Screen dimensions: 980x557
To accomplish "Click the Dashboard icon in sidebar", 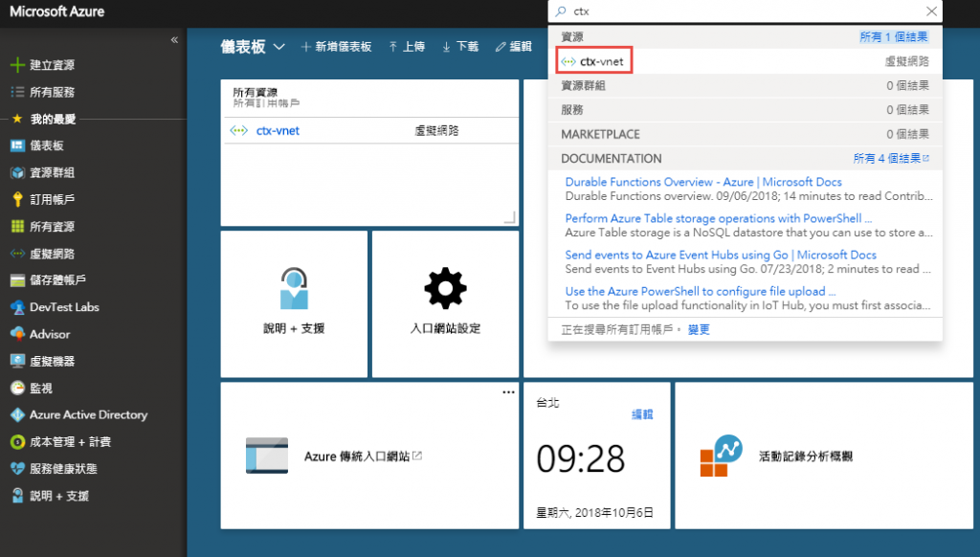I will point(17,145).
